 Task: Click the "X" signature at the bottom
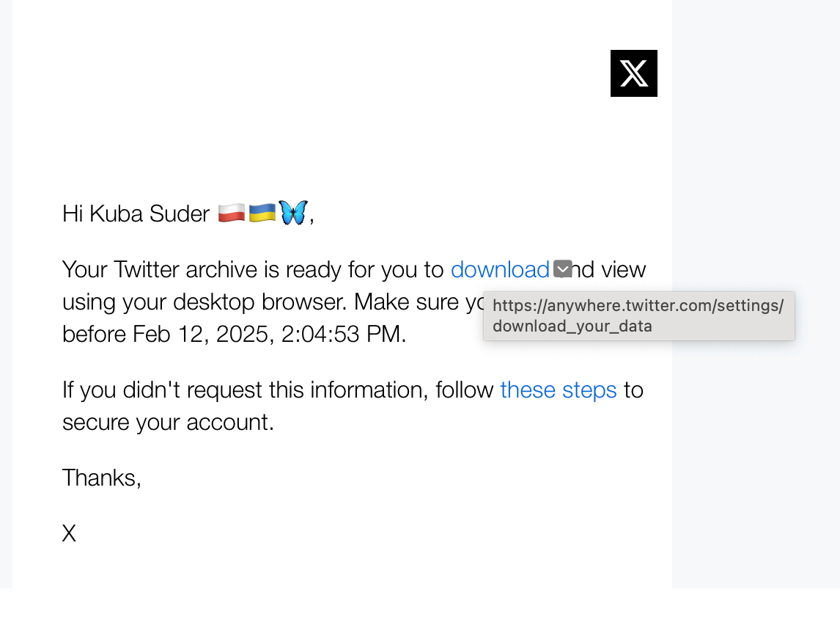(69, 533)
